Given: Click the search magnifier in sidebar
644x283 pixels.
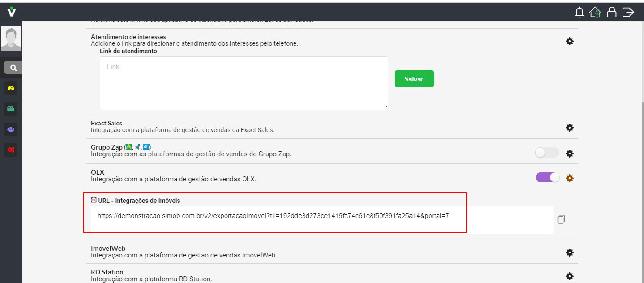Looking at the screenshot, I should [13, 68].
